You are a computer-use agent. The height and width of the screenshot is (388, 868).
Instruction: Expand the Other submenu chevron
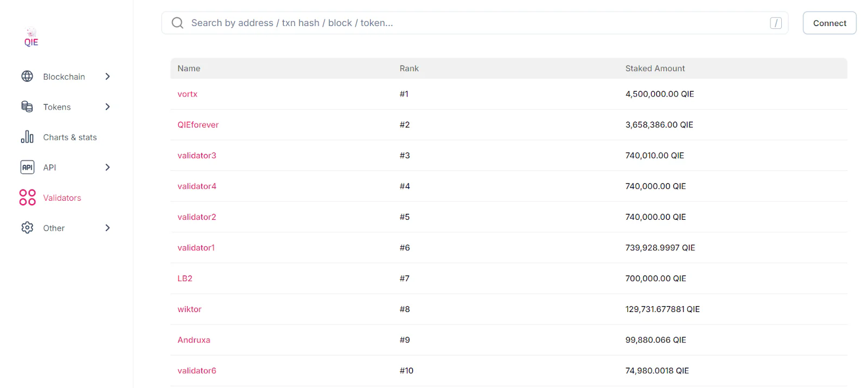pyautogui.click(x=107, y=228)
